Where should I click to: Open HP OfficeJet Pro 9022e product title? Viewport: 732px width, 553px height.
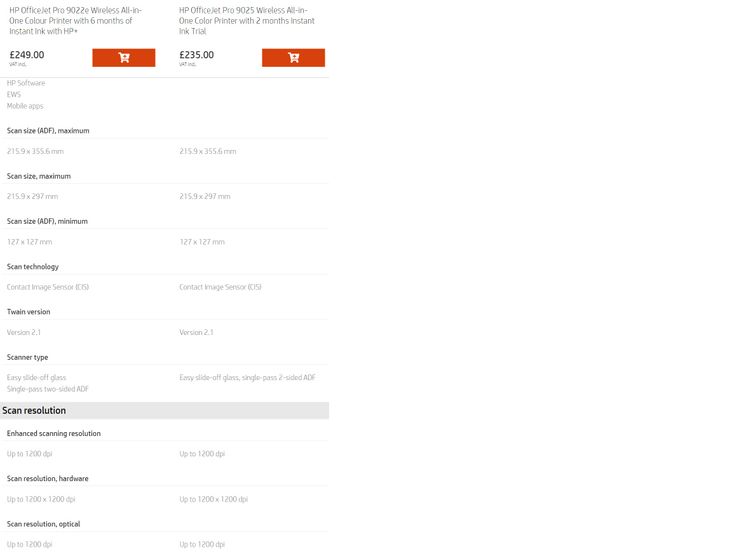coord(75,21)
